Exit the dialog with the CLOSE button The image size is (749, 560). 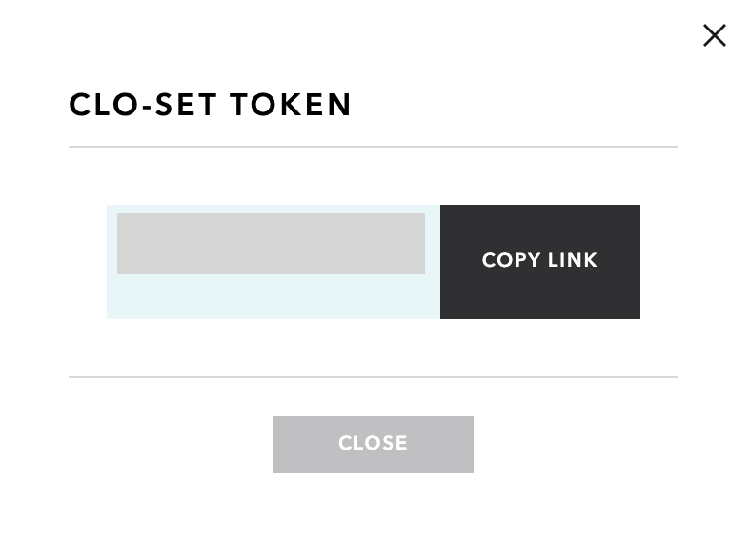373,445
